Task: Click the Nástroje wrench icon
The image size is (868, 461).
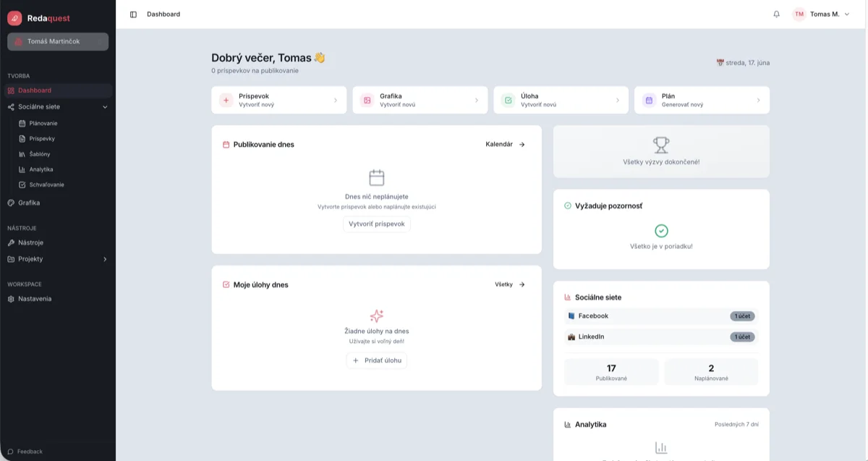Action: pyautogui.click(x=11, y=243)
